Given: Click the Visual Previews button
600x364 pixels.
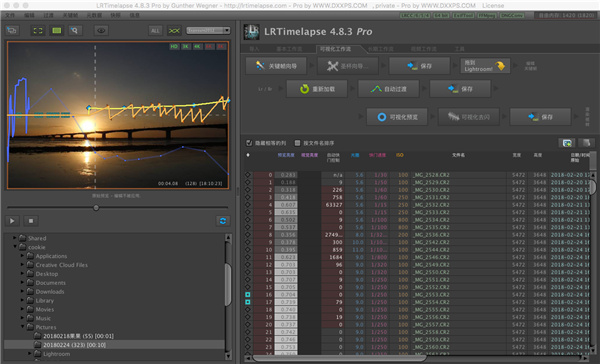Looking at the screenshot, I should tap(397, 117).
